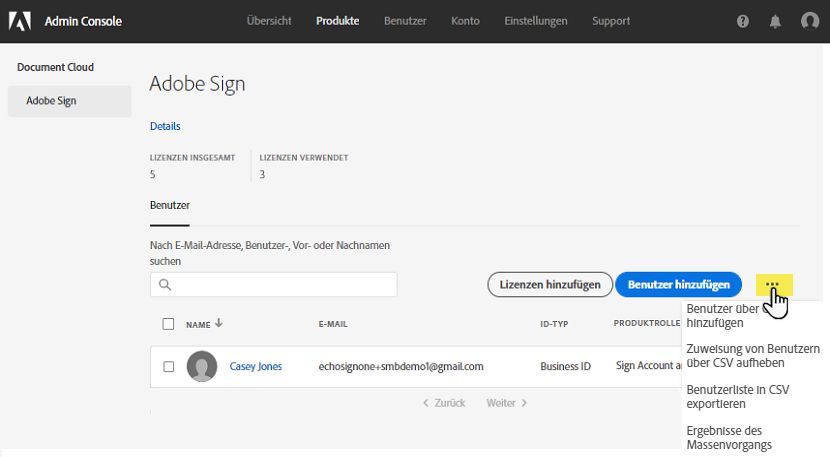Click Document Cloud sidebar heading
The image size is (830, 457).
55,67
